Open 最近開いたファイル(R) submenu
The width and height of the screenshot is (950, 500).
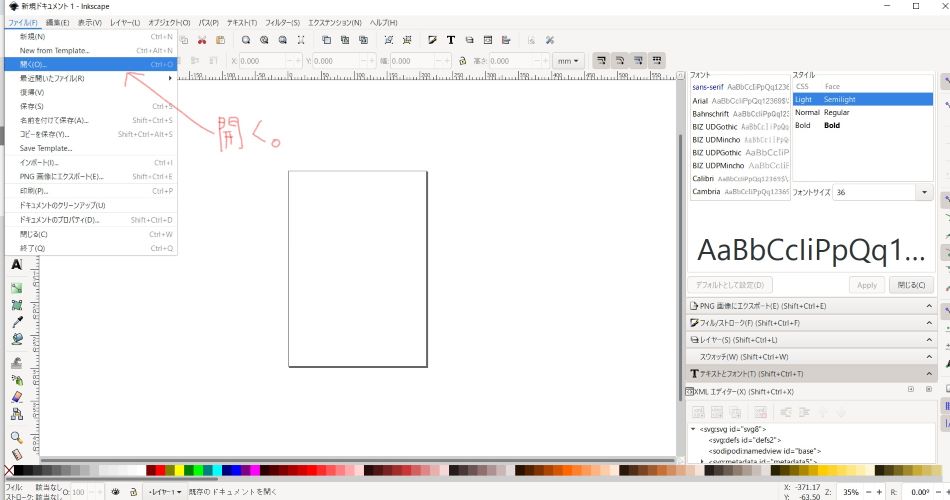pyautogui.click(x=91, y=78)
